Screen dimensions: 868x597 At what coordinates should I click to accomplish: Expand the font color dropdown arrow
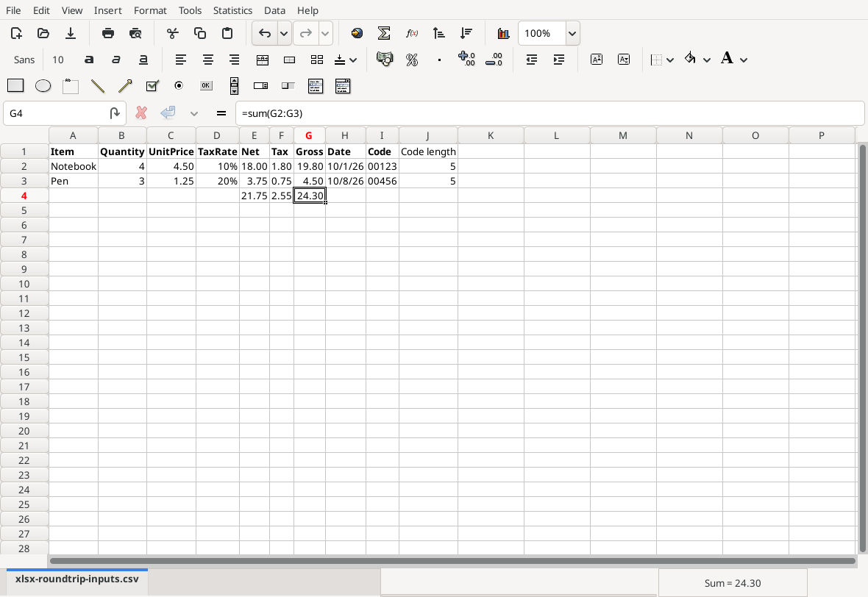(x=744, y=60)
